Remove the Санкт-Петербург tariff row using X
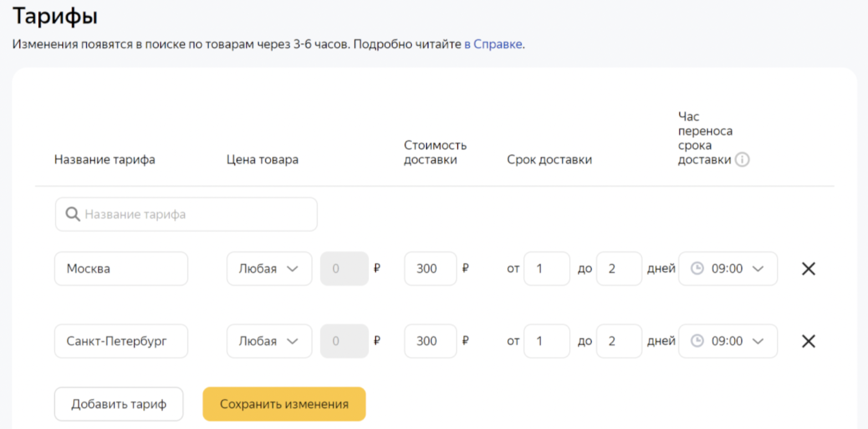Screen dimensions: 868x429 click(x=809, y=341)
